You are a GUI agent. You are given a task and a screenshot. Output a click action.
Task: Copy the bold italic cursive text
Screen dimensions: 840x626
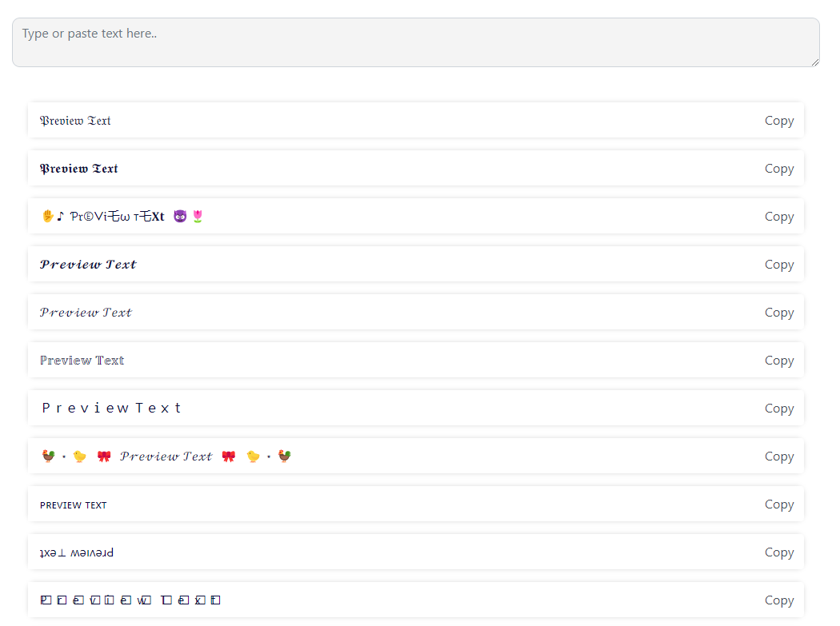tap(778, 264)
